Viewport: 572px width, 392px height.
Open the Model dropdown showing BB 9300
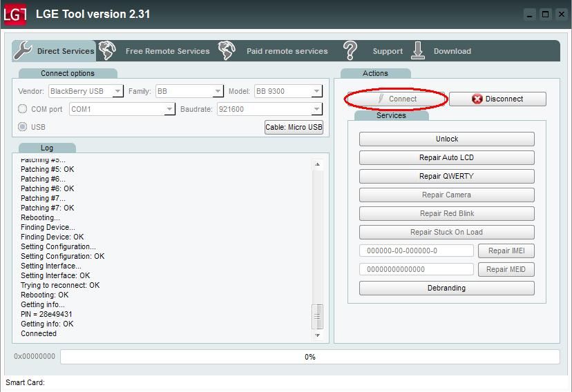coord(288,91)
